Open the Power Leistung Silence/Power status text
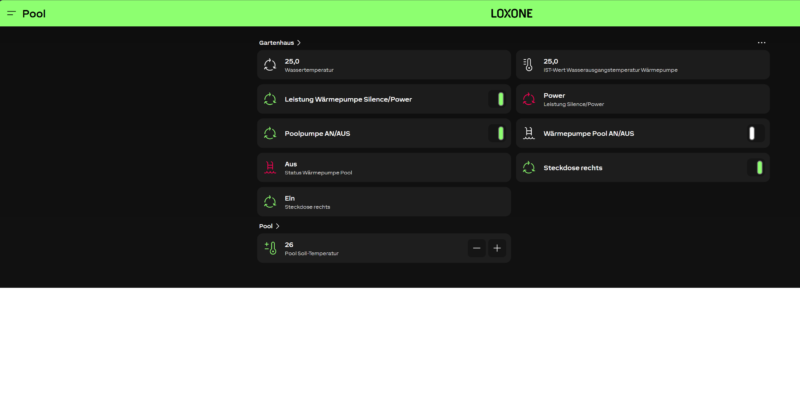 tap(573, 99)
